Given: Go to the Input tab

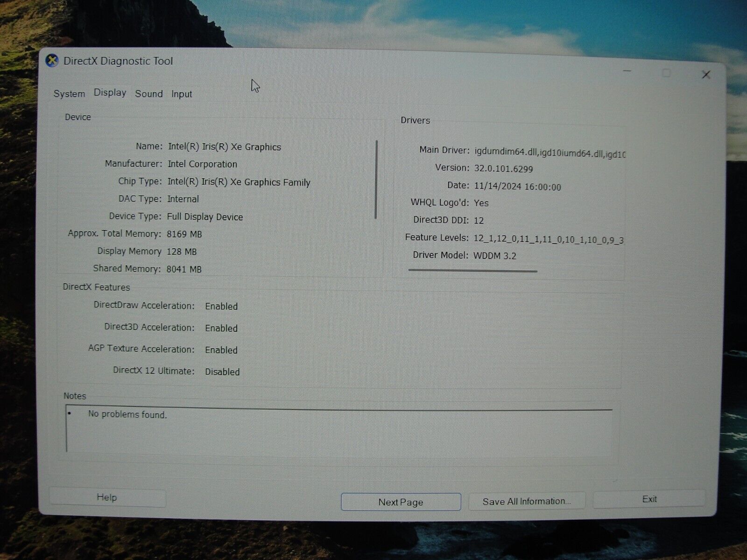Looking at the screenshot, I should [182, 94].
